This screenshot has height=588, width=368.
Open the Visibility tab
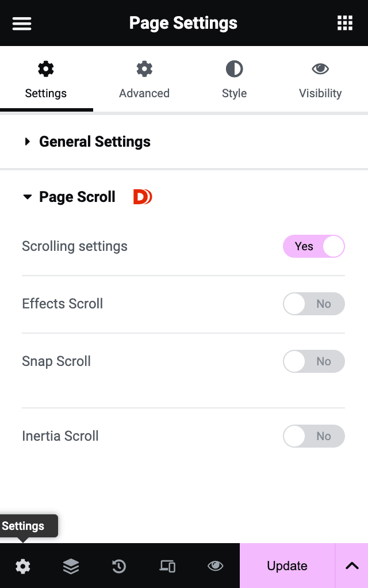pos(320,80)
